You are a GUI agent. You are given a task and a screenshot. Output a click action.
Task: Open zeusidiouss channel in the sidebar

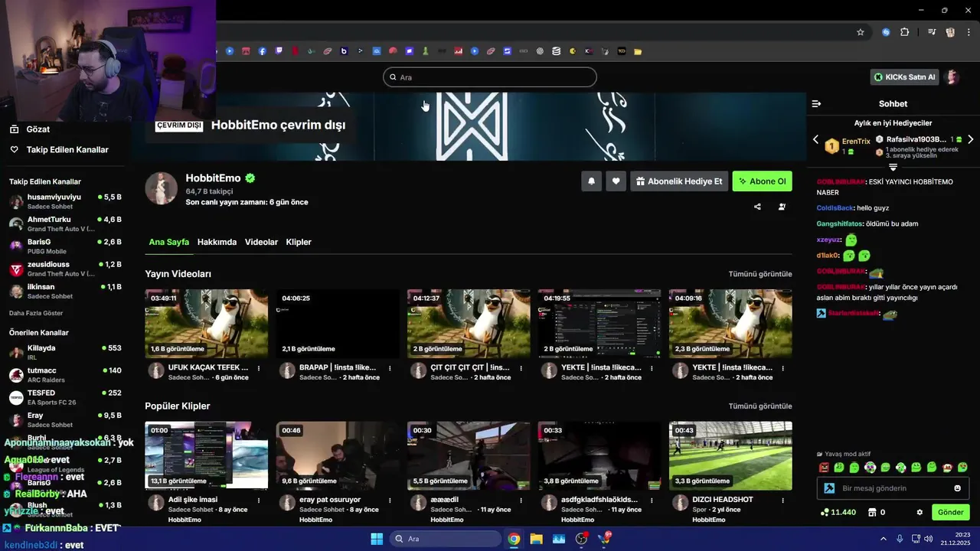(x=65, y=269)
